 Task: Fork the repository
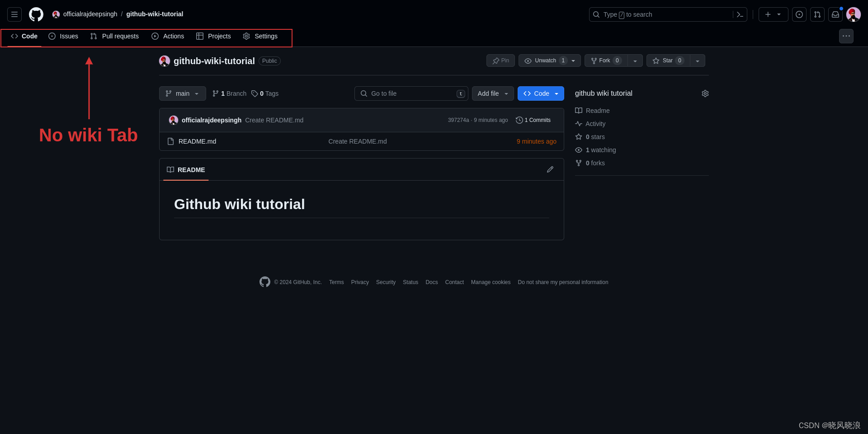tap(606, 61)
